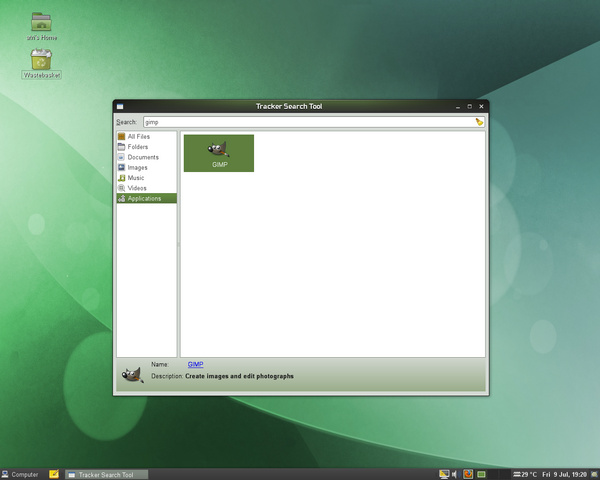This screenshot has width=600, height=480.
Task: Select the Videos category
Action: [x=147, y=188]
